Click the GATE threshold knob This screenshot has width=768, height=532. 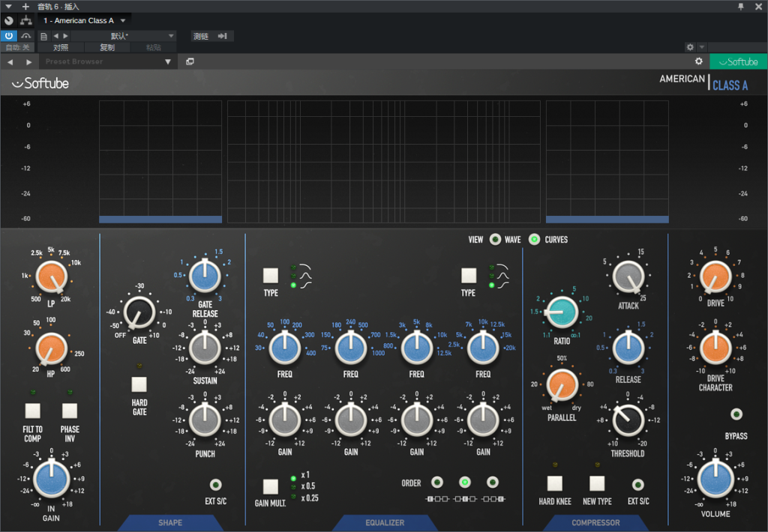pyautogui.click(x=139, y=312)
